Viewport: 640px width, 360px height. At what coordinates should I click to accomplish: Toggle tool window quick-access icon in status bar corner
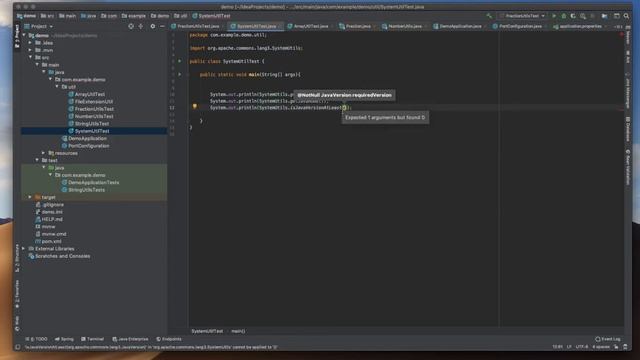click(x=18, y=347)
